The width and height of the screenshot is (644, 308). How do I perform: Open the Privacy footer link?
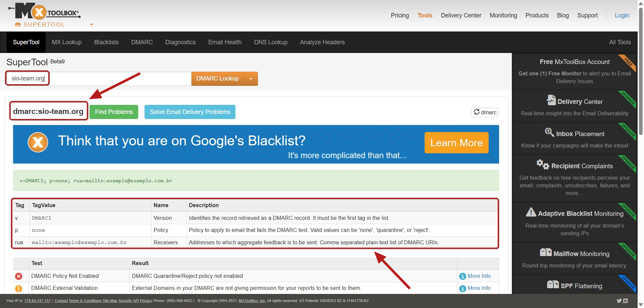pyautogui.click(x=146, y=301)
